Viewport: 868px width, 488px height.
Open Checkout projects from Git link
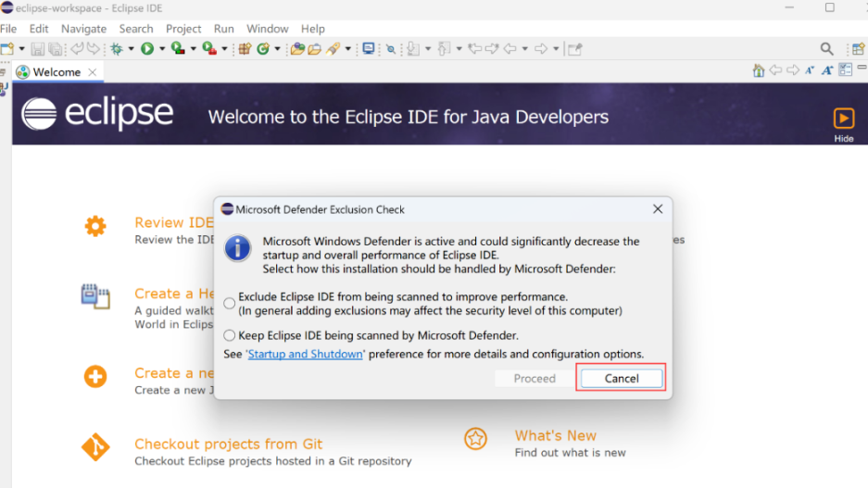[x=228, y=444]
